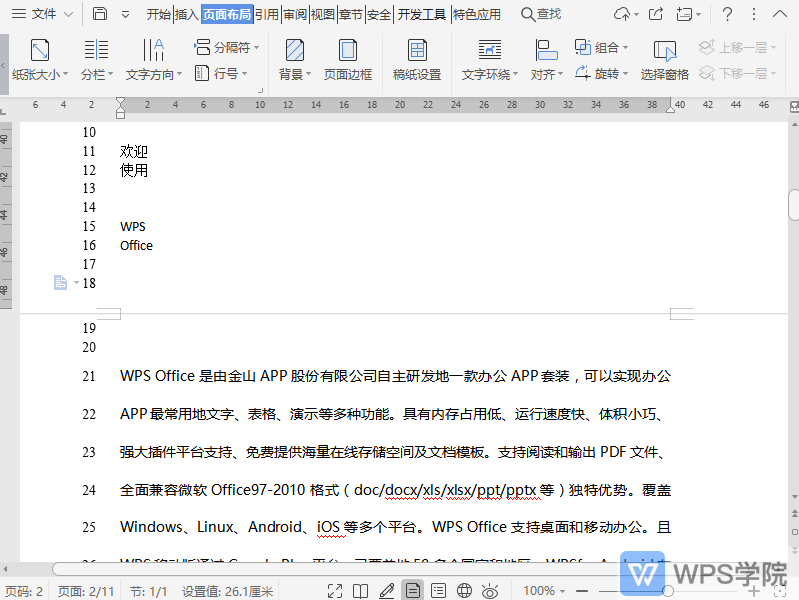The width and height of the screenshot is (799, 600).
Task: Switch to the 审阅 review tab
Action: tap(295, 14)
